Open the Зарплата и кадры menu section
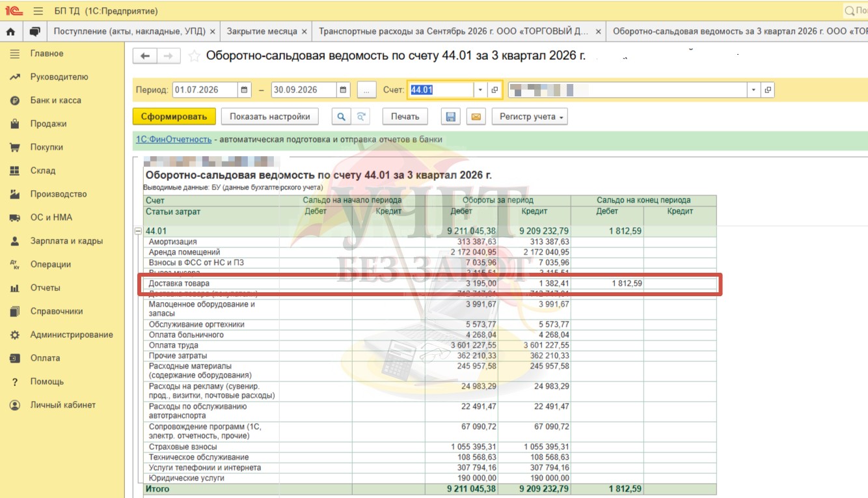 coord(66,241)
